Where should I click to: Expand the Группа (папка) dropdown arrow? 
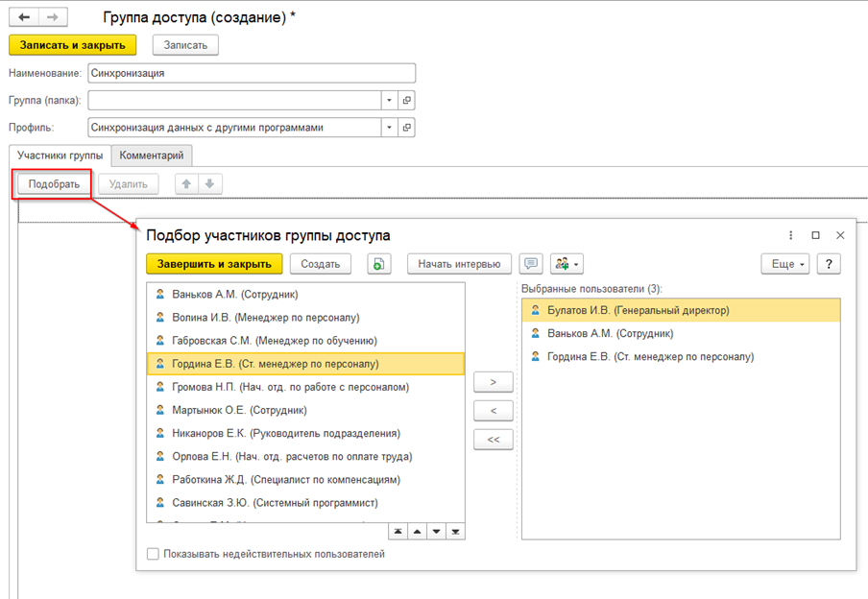click(389, 100)
